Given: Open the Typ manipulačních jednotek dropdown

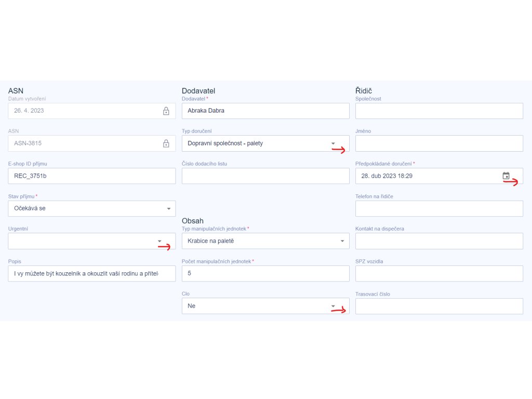Looking at the screenshot, I should 265,241.
